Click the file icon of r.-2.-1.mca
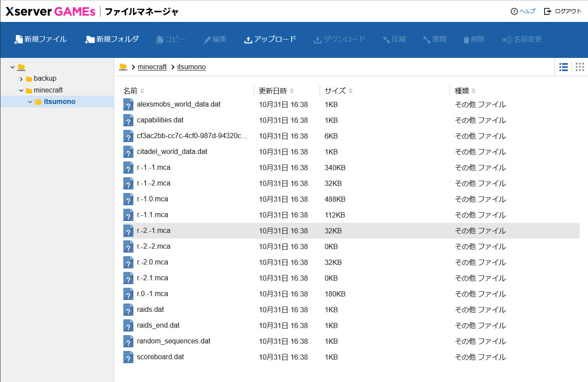This screenshot has height=382, width=588. click(128, 231)
